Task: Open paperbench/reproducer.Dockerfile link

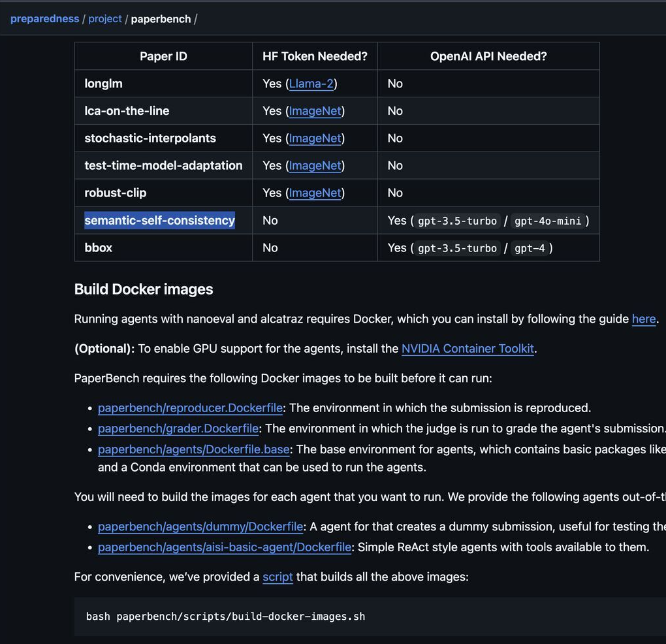Action: [x=190, y=408]
